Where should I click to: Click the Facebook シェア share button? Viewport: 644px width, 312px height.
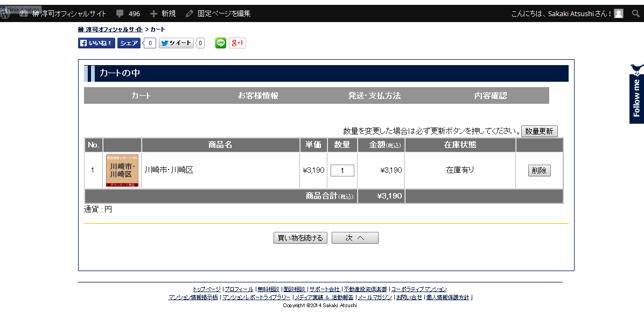pyautogui.click(x=129, y=44)
